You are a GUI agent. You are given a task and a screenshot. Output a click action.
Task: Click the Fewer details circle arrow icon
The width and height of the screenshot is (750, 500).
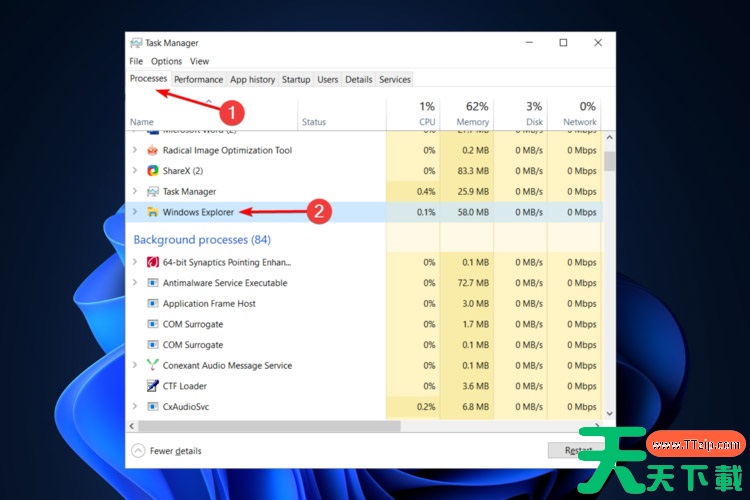click(x=138, y=451)
